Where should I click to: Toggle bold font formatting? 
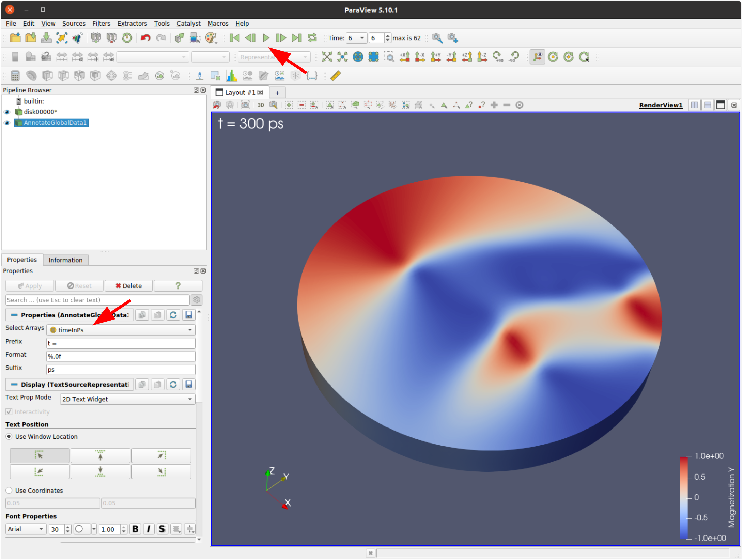pos(135,529)
